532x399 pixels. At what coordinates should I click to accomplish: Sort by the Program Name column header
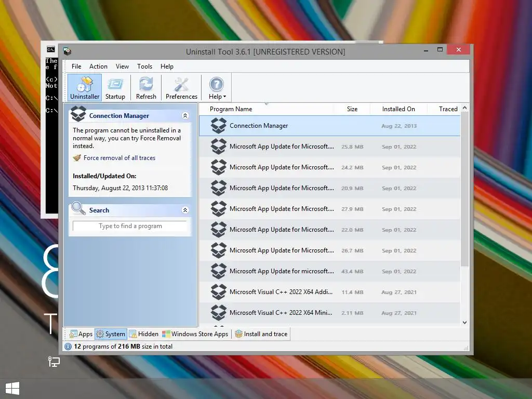(x=267, y=109)
